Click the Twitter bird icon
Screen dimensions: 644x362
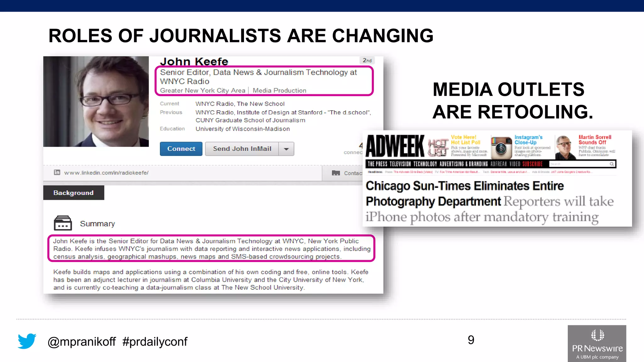pos(27,341)
